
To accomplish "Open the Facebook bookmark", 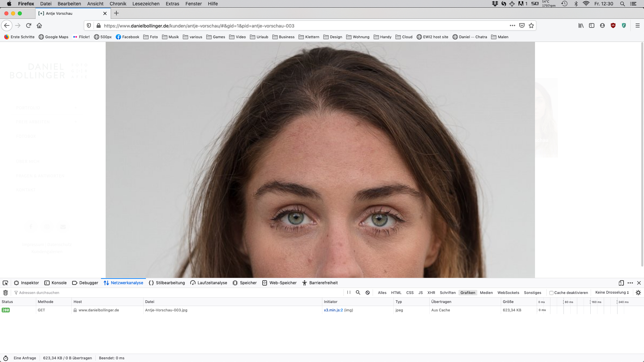I will click(127, 37).
